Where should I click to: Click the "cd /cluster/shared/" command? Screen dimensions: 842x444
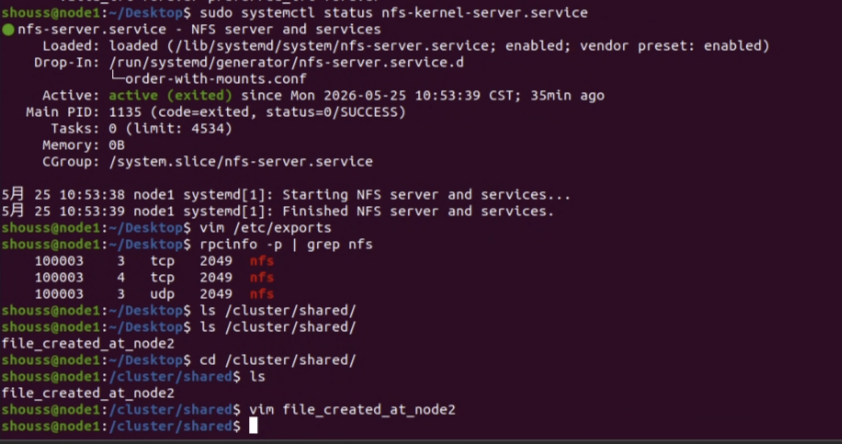278,360
